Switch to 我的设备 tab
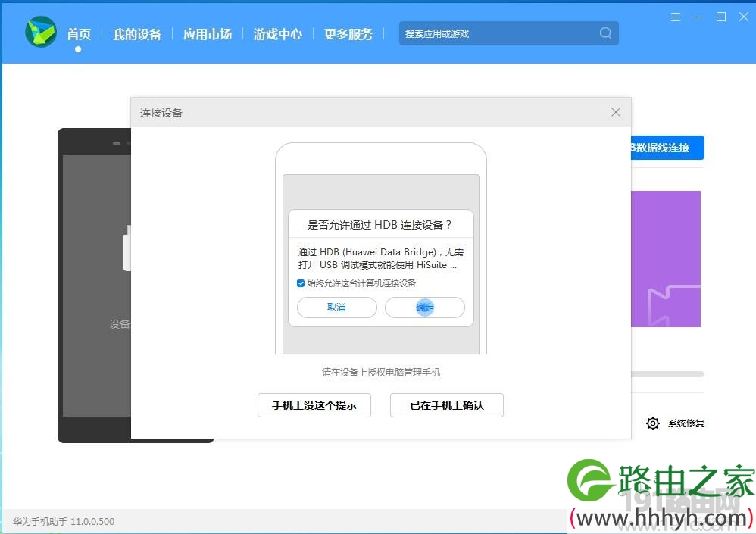Image resolution: width=756 pixels, height=534 pixels. click(137, 34)
